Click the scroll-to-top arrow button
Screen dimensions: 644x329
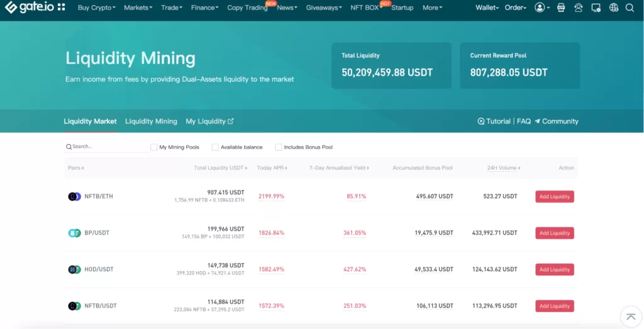click(631, 316)
